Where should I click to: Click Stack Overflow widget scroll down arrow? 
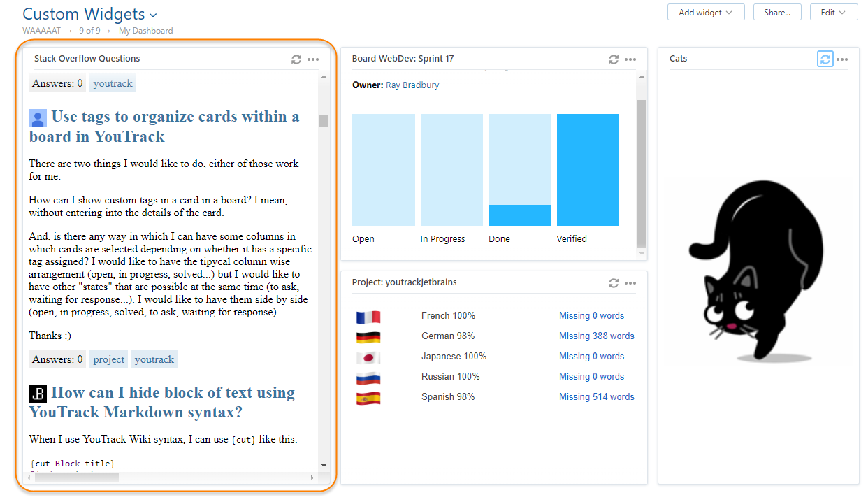coord(324,465)
